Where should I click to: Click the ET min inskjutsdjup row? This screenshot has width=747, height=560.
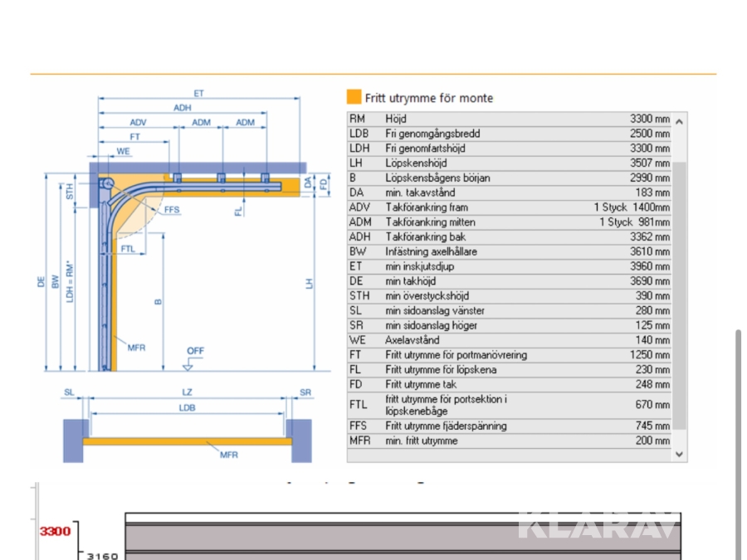(509, 266)
